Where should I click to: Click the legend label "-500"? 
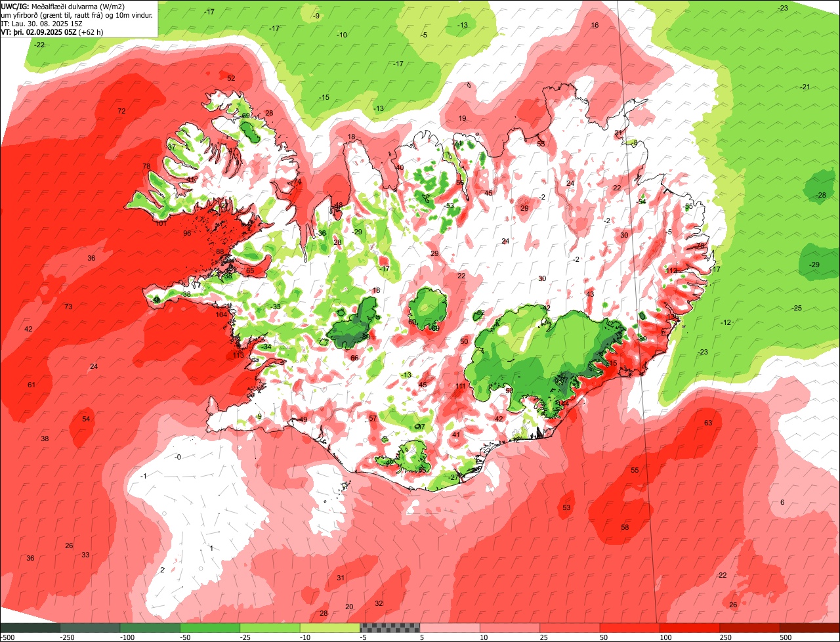pos(7,637)
